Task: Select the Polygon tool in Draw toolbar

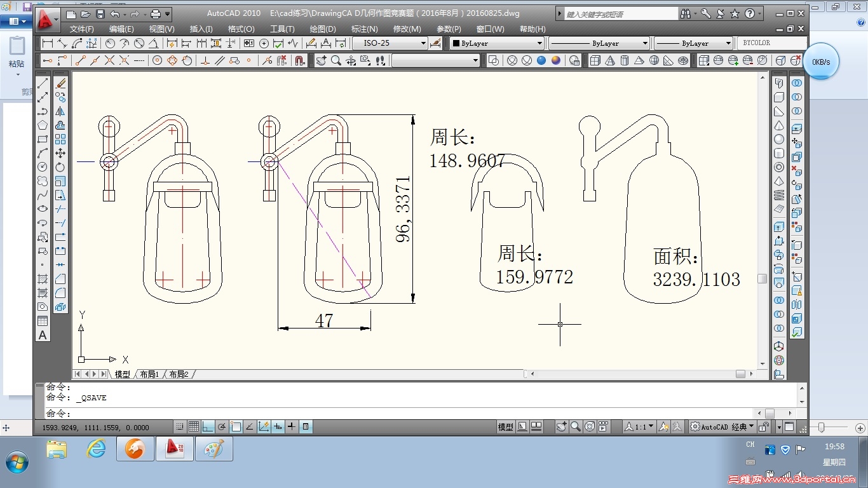Action: point(43,125)
